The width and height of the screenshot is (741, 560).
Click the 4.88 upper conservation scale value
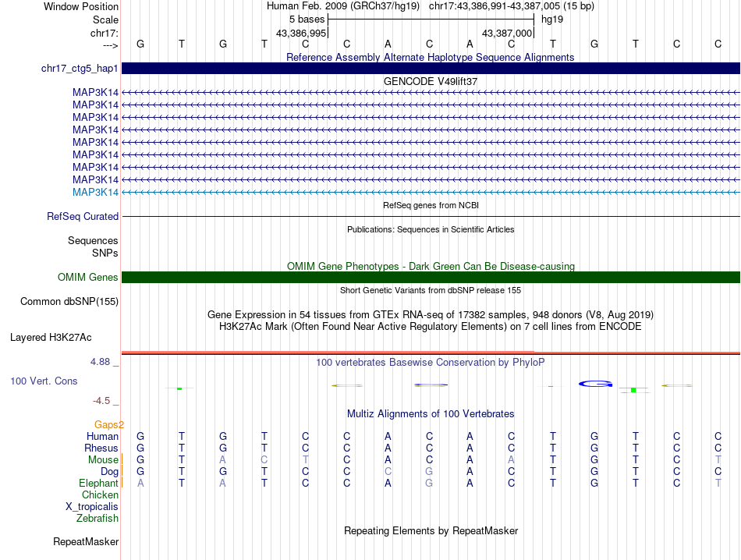point(100,362)
